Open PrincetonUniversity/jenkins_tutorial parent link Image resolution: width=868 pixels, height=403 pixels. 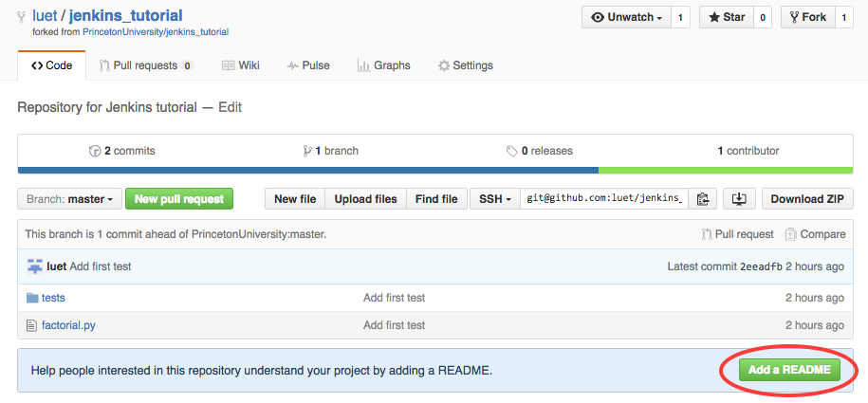point(156,31)
